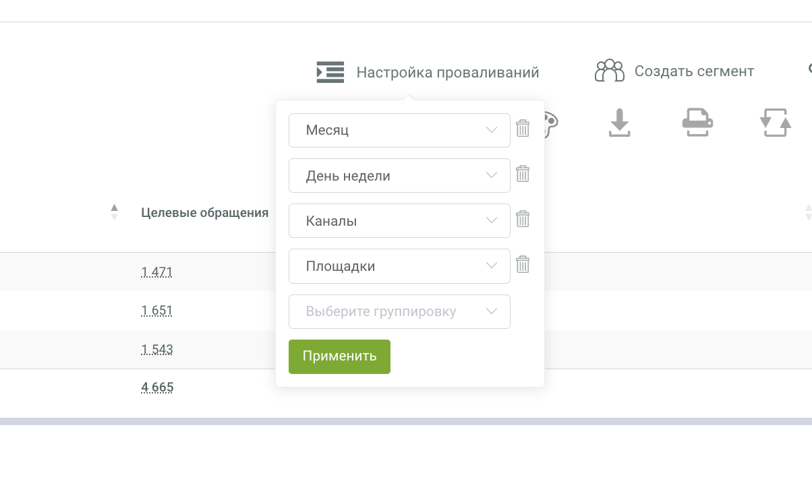Click trash icon beside Каналы dropdown

point(523,219)
